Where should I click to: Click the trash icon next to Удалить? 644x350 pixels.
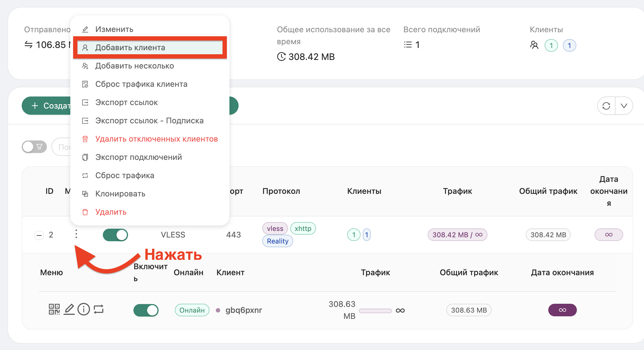point(85,212)
